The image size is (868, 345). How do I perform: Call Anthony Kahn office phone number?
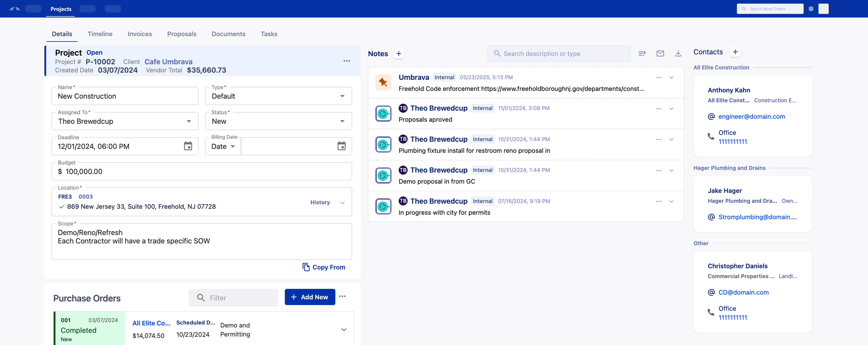pyautogui.click(x=732, y=142)
